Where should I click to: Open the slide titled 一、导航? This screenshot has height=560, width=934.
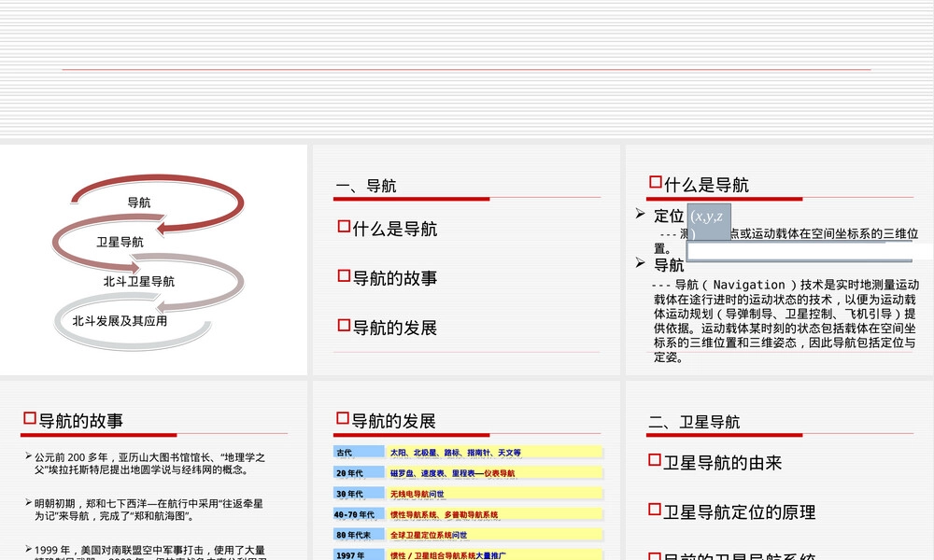pos(466,259)
